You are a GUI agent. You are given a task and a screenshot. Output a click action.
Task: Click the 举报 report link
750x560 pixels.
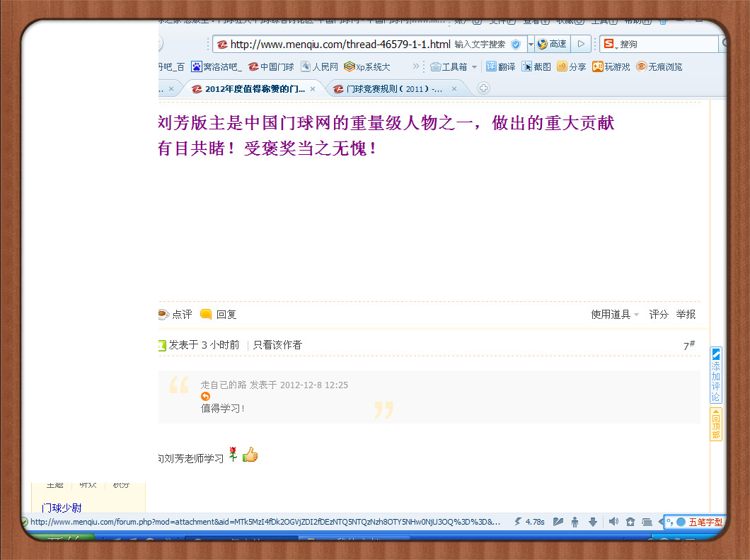coord(686,315)
